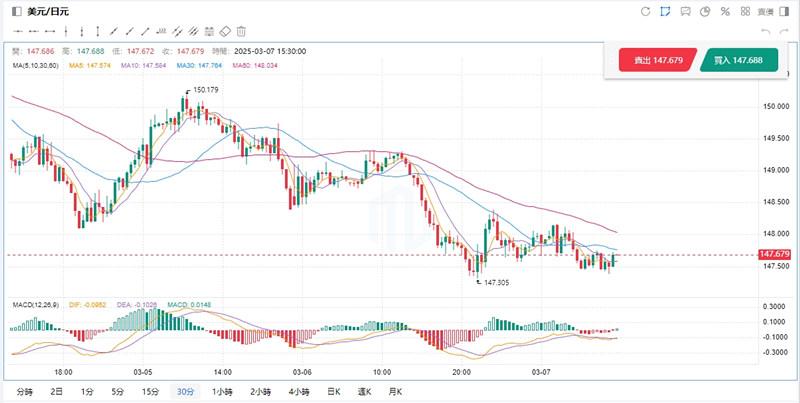Click the MACD(12,26,9) indicator label

pyautogui.click(x=37, y=303)
